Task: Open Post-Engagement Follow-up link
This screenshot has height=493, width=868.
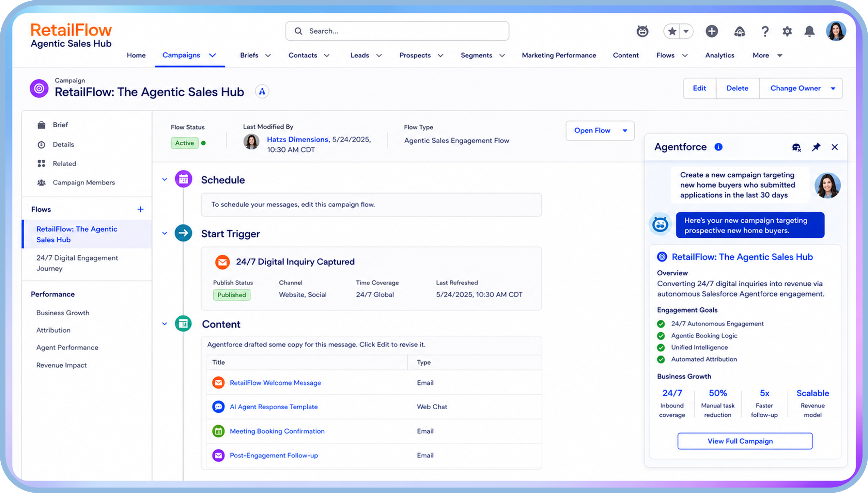Action: 274,455
